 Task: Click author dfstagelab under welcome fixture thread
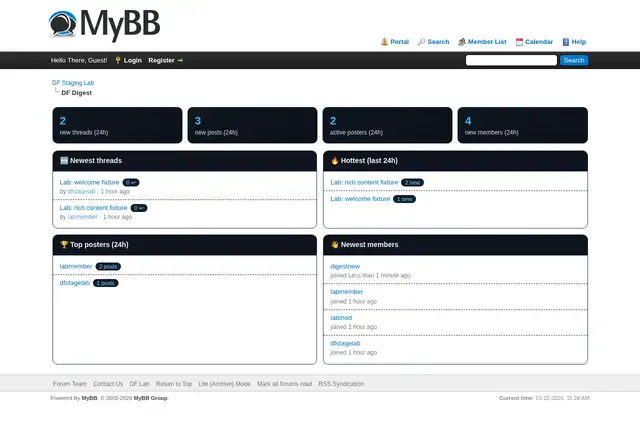(82, 191)
